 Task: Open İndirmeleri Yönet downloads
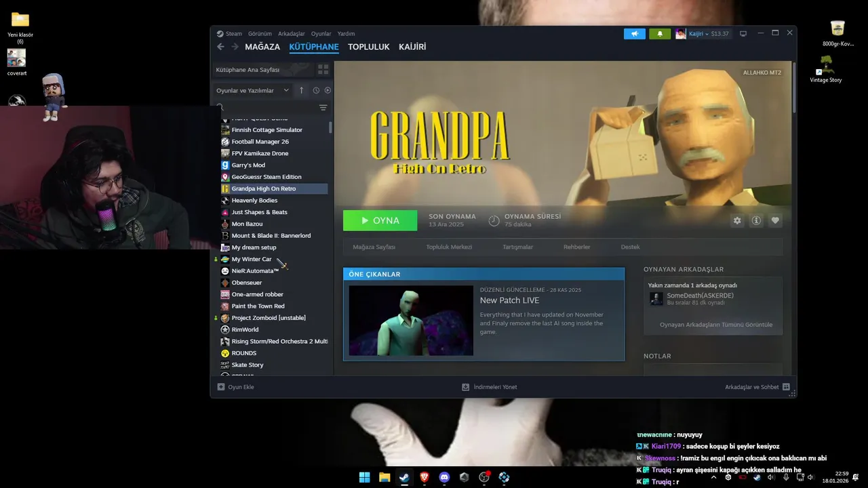pos(489,387)
